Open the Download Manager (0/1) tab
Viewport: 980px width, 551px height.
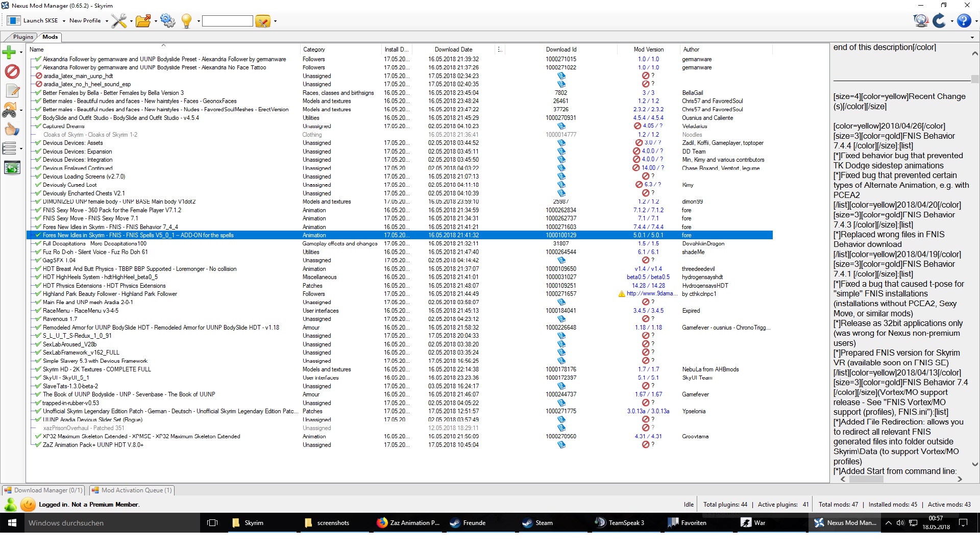(x=43, y=490)
